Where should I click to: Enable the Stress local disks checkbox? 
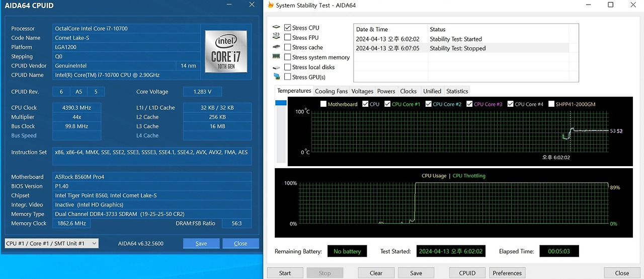click(x=287, y=67)
